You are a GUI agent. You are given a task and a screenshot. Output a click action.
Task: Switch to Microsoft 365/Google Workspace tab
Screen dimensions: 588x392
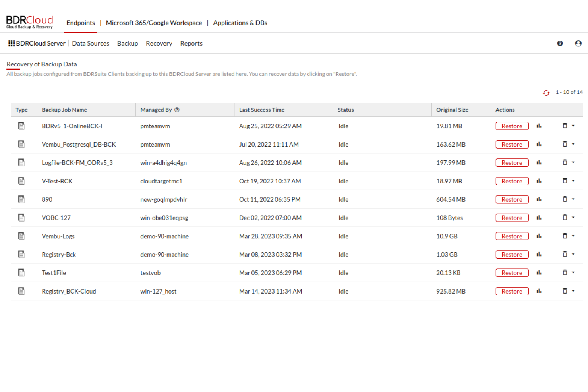pyautogui.click(x=154, y=23)
